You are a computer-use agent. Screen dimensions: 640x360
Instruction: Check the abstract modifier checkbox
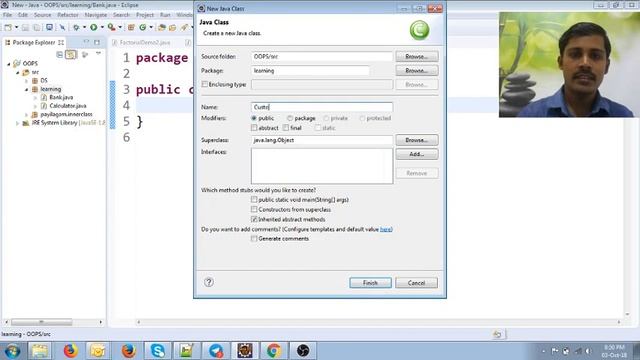tap(254, 128)
